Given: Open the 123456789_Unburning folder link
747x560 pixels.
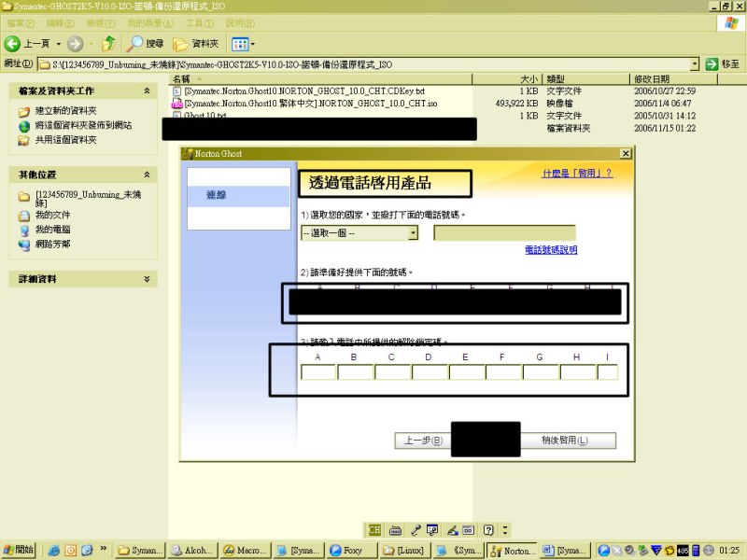Looking at the screenshot, I should (88, 198).
